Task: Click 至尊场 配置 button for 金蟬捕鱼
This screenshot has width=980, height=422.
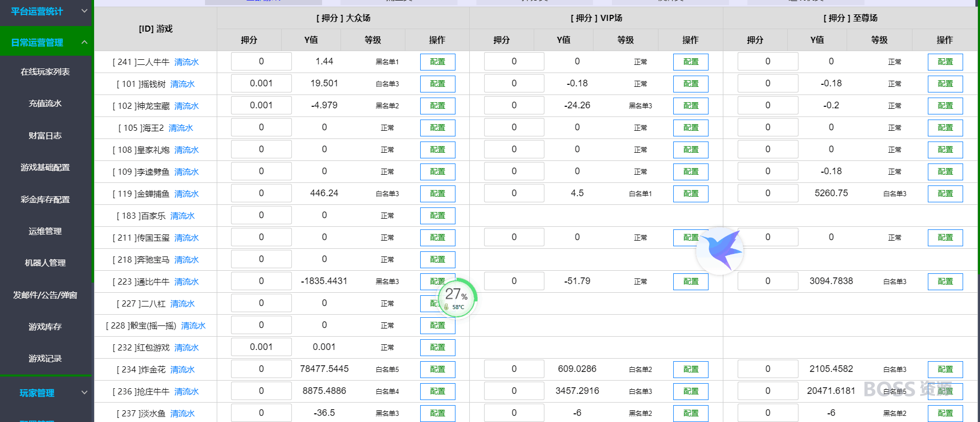Action: pyautogui.click(x=945, y=194)
